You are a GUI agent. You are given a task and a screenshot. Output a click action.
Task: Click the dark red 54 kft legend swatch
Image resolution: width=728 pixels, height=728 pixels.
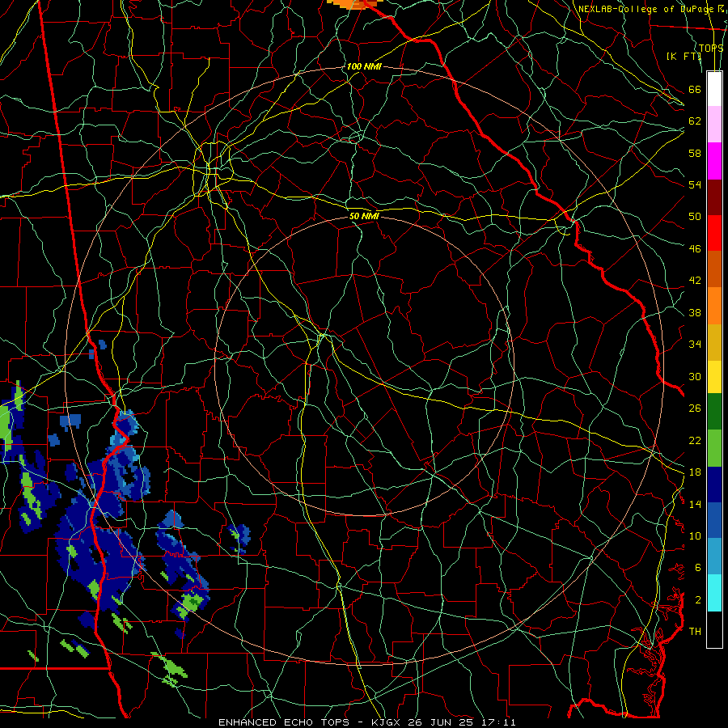[714, 197]
